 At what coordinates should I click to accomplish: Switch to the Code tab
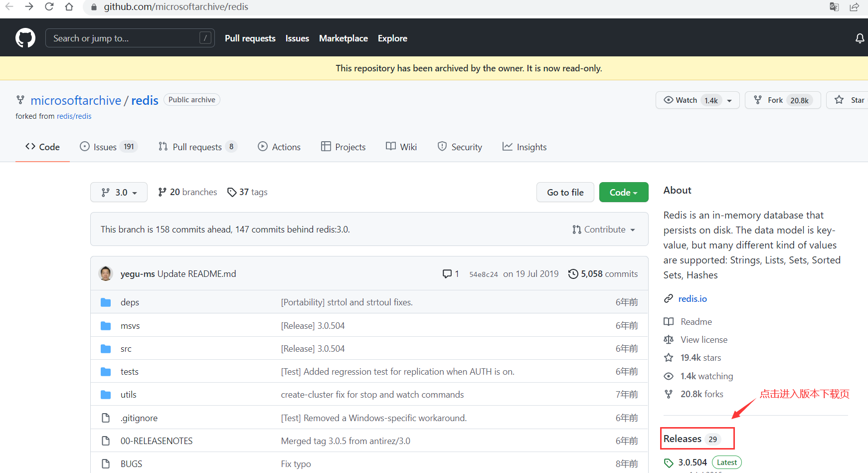[42, 147]
